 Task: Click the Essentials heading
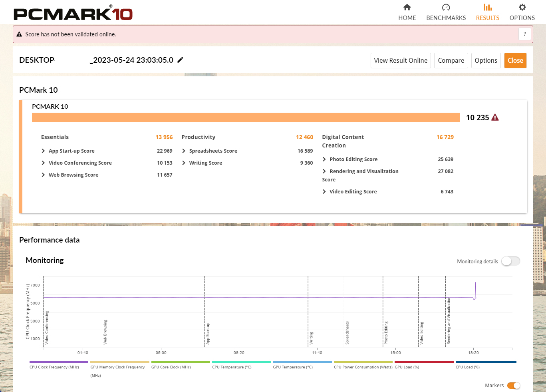coord(55,137)
